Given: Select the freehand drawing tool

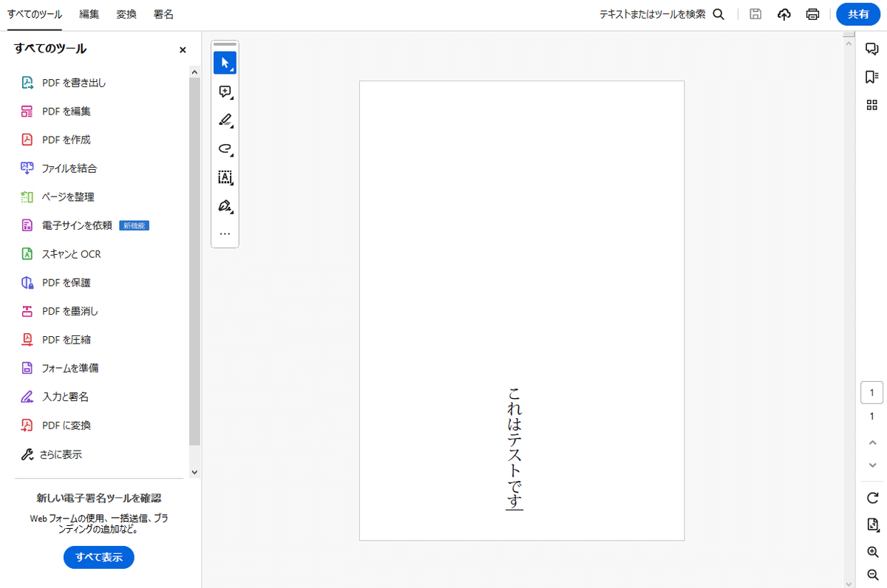Looking at the screenshot, I should (225, 148).
